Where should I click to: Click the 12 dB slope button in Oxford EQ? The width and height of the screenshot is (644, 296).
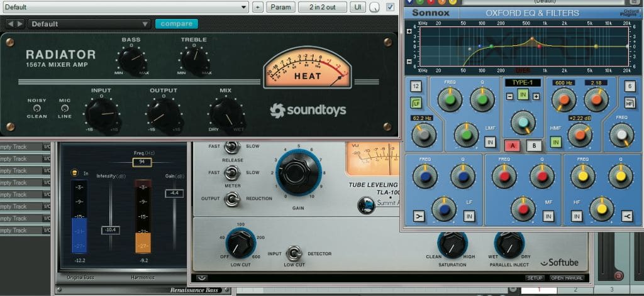tap(416, 86)
